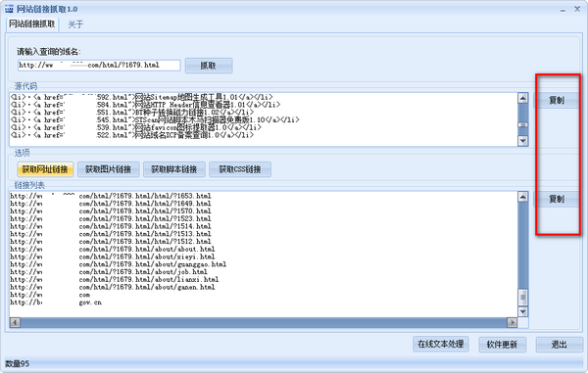The image size is (588, 373).
Task: Click link list horizontal scroll right arrow
Action: pos(512,322)
